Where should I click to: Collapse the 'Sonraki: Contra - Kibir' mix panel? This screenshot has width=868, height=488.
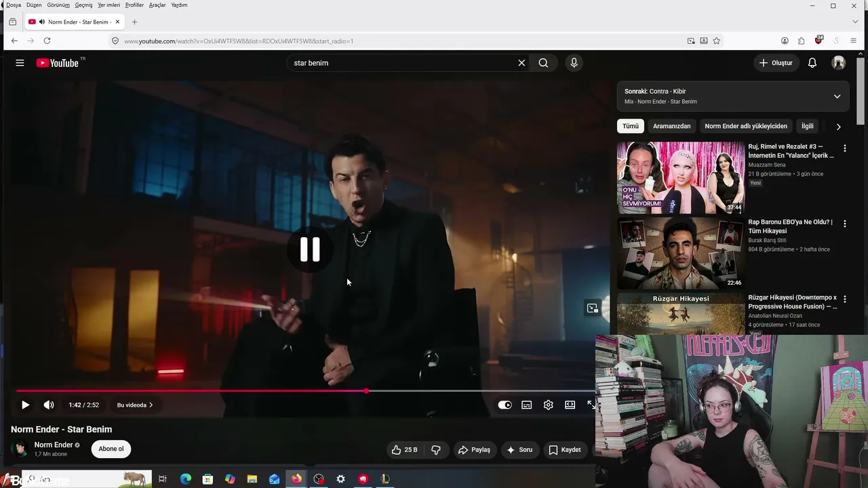click(837, 96)
